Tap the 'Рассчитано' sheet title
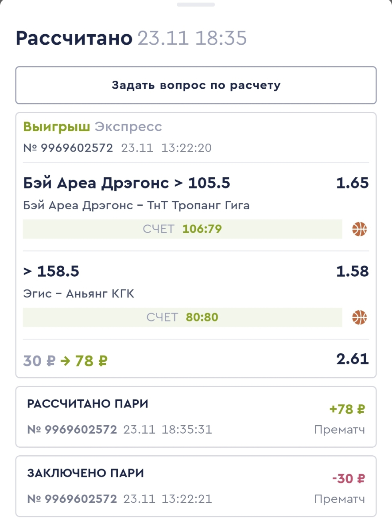 (74, 39)
